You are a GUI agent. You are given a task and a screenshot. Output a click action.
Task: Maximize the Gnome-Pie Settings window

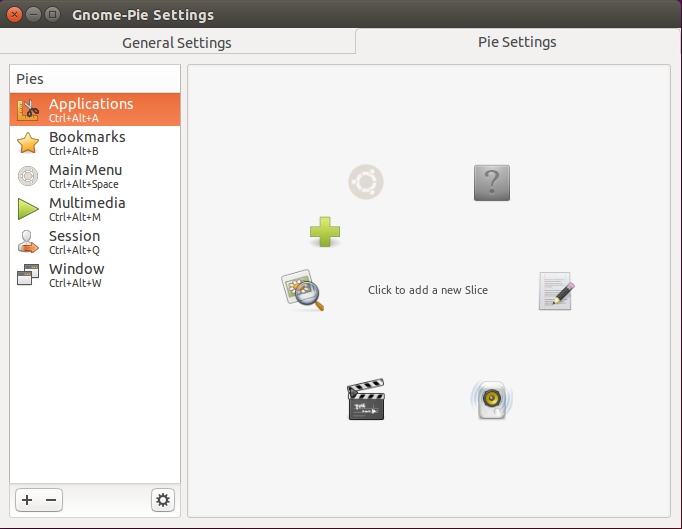[x=53, y=14]
